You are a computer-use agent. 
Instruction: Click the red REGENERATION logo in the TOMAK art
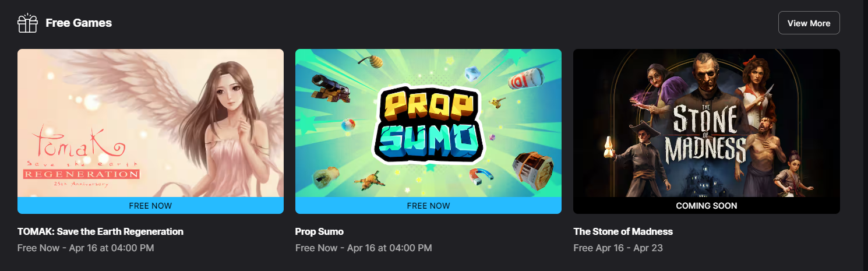[81, 174]
